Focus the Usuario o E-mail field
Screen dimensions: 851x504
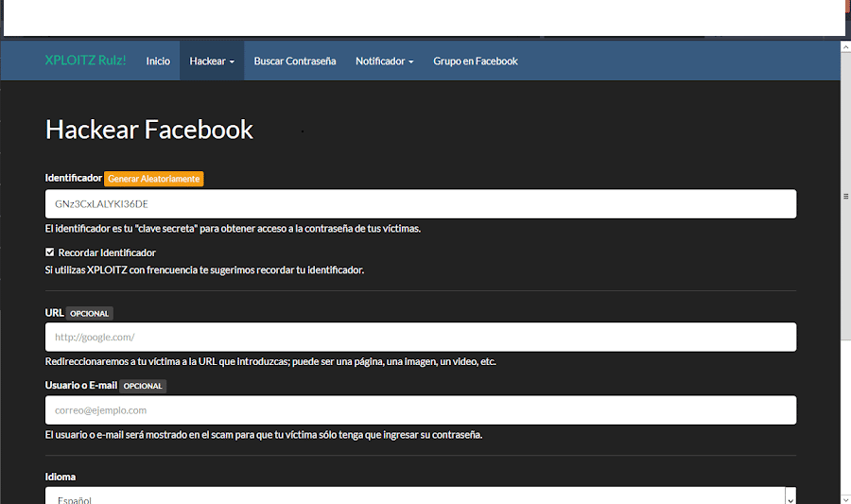[421, 410]
